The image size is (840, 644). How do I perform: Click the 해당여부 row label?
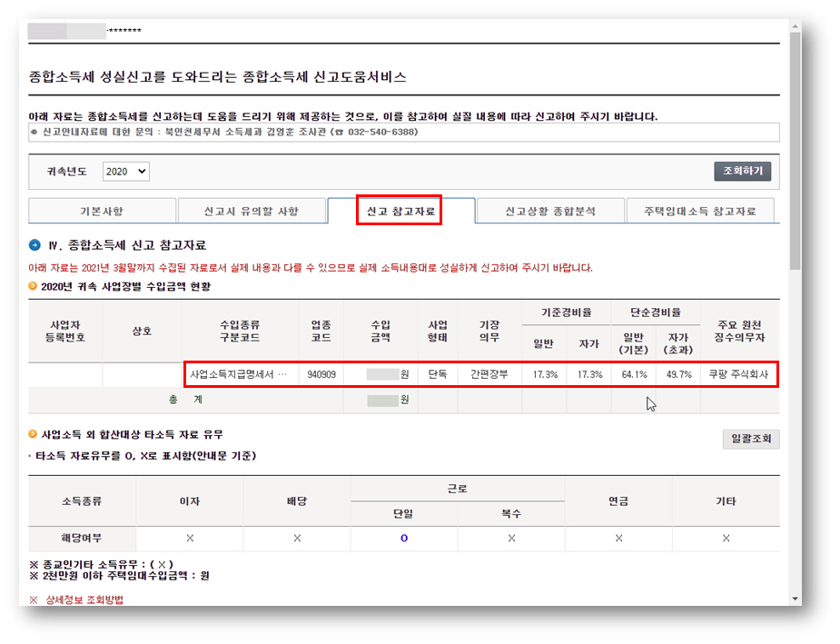(x=82, y=538)
